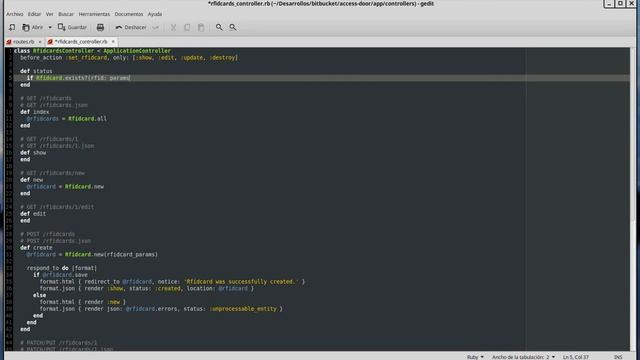Image resolution: width=640 pixels, height=360 pixels.
Task: Click '# POST /rfidcards.json' comment
Action: click(55, 241)
